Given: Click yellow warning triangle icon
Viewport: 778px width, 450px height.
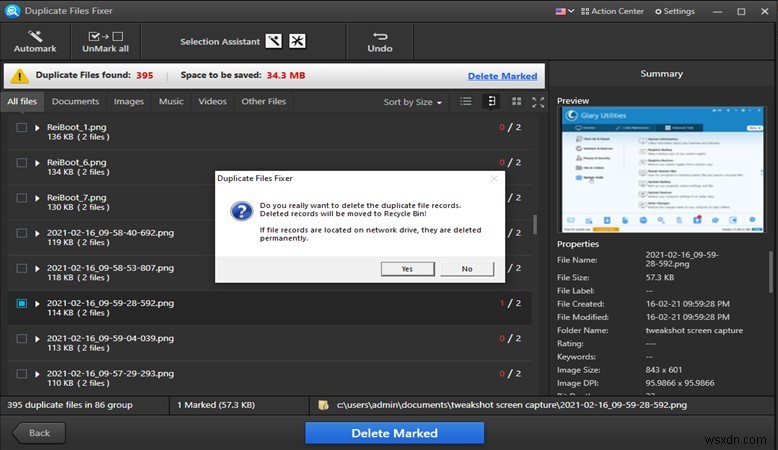Looking at the screenshot, I should pos(19,76).
